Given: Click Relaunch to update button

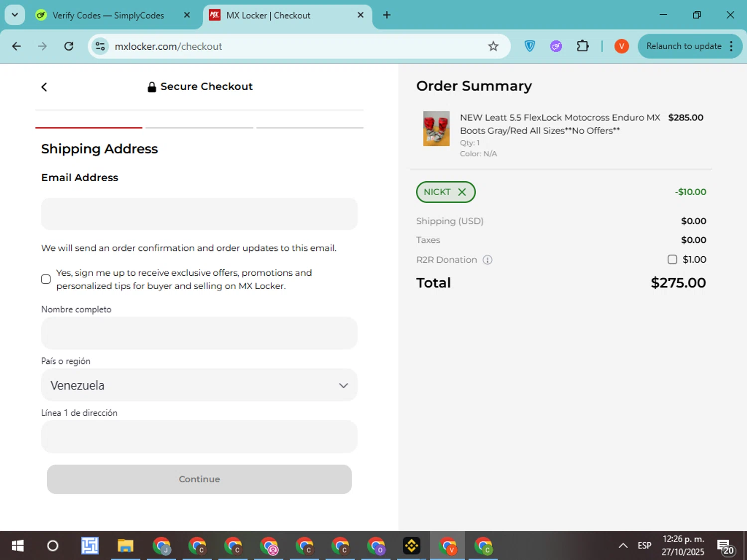Looking at the screenshot, I should [x=684, y=46].
